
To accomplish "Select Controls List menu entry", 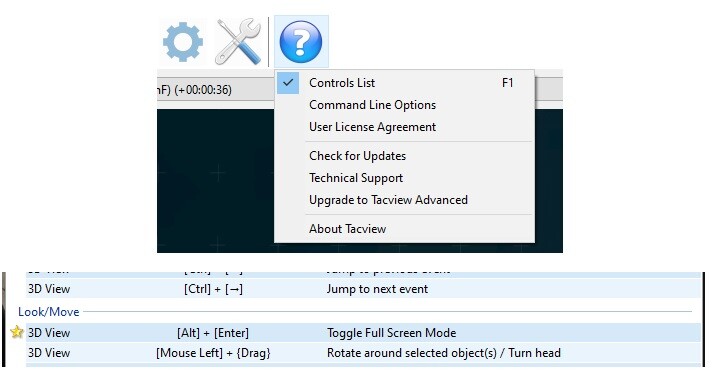I will tap(404, 83).
